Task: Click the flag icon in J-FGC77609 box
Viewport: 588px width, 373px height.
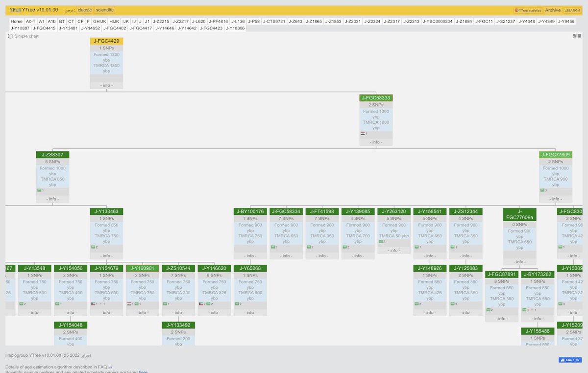Action: 543,190
